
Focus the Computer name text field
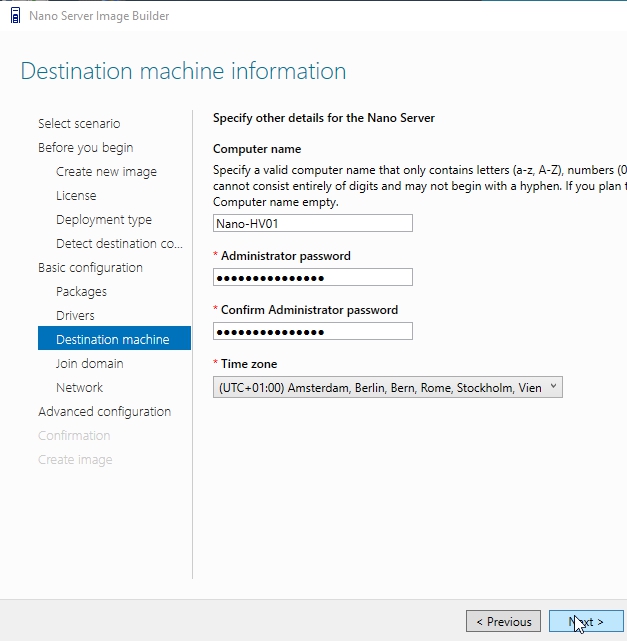(312, 224)
